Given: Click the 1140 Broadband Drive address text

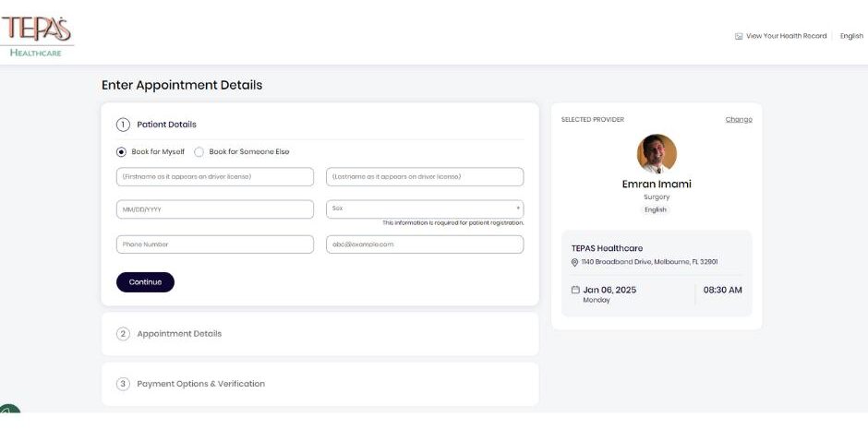Looking at the screenshot, I should (x=649, y=262).
